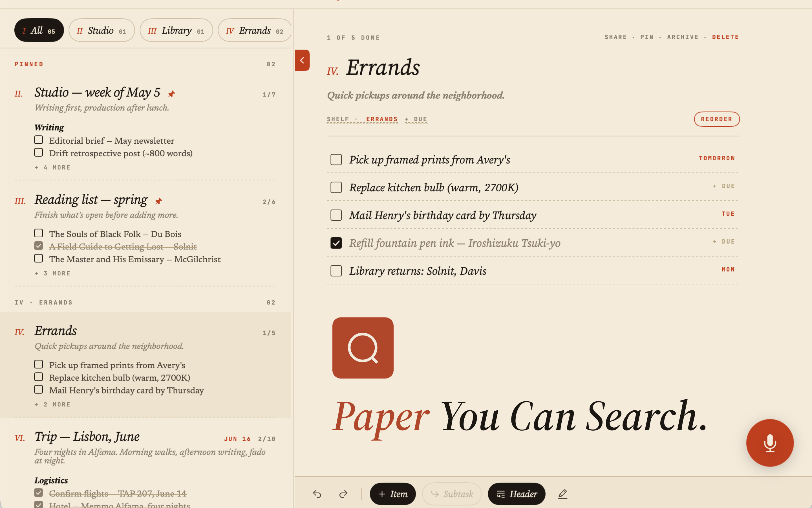
Task: Click the Errands title in detail pane
Action: pos(383,67)
